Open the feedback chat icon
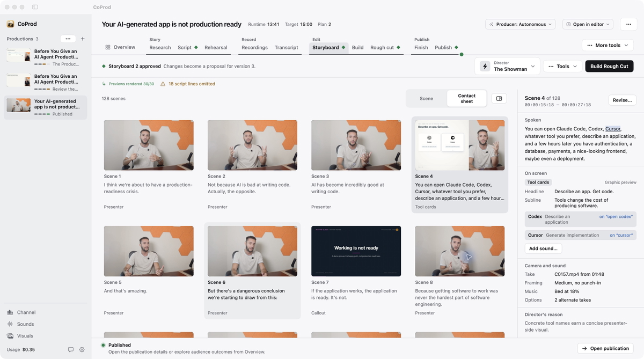This screenshot has width=644, height=359. coord(70,349)
